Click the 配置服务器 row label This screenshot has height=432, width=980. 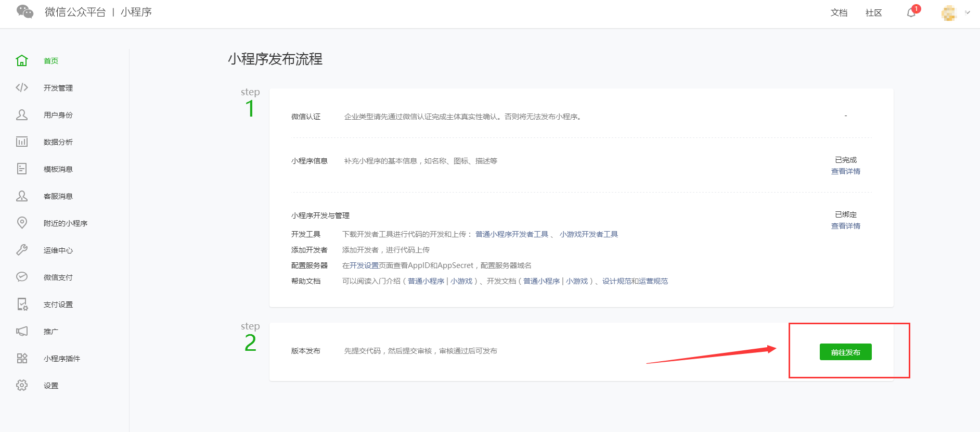tap(310, 265)
